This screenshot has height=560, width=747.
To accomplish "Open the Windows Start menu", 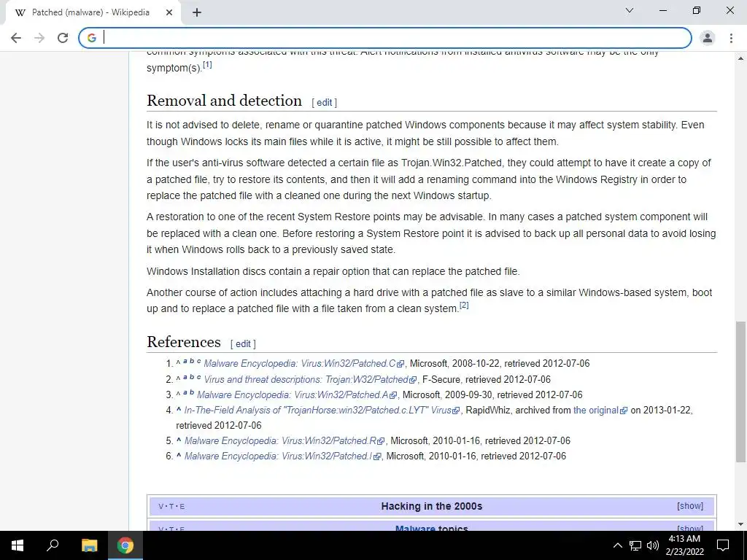I will click(18, 545).
